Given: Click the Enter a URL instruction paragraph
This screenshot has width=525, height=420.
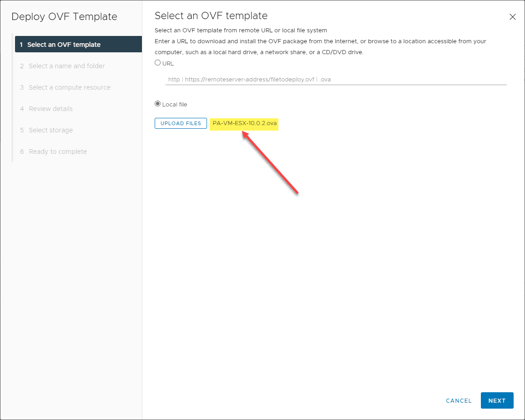Looking at the screenshot, I should [320, 46].
